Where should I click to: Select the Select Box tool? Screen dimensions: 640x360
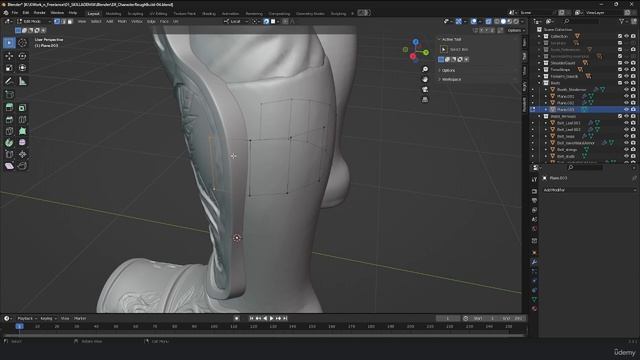[x=9, y=42]
